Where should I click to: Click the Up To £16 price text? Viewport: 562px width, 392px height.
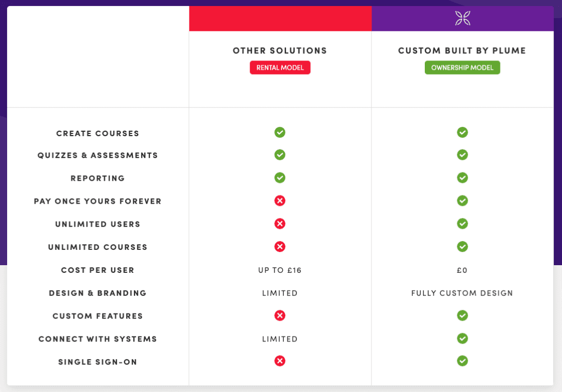[280, 270]
